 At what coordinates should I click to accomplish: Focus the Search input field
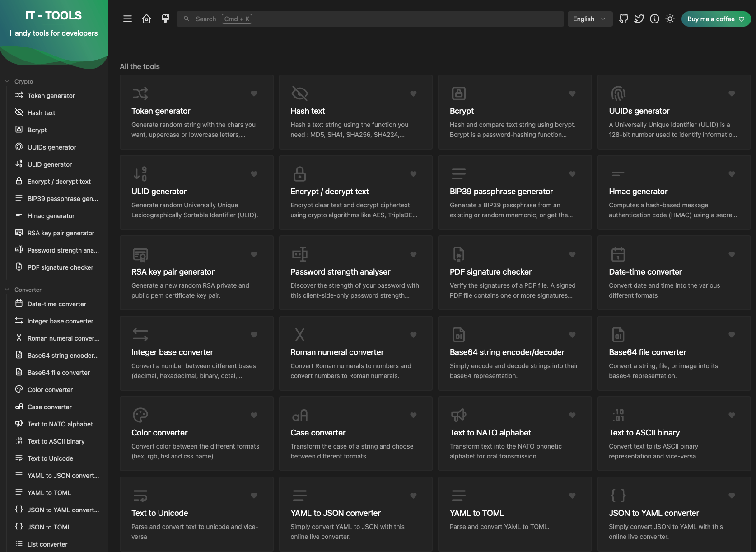click(x=370, y=19)
